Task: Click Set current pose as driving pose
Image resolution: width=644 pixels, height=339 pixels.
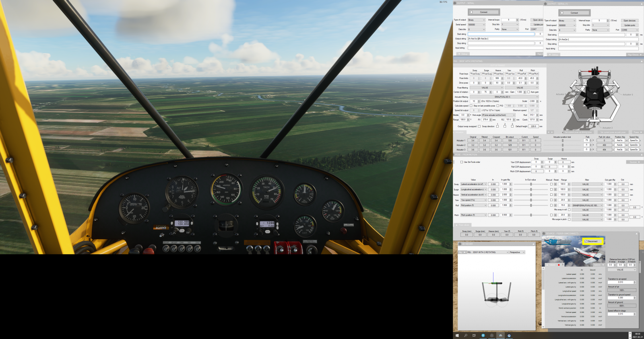Action: (578, 132)
